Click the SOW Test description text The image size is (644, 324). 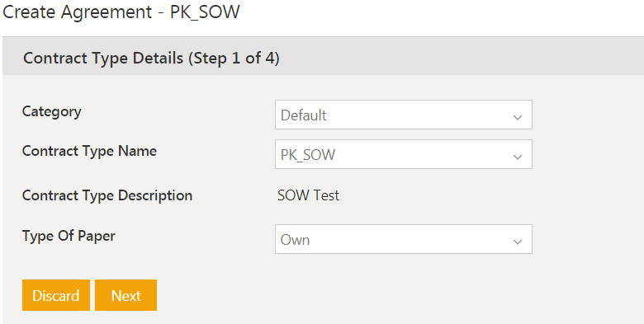click(x=308, y=195)
